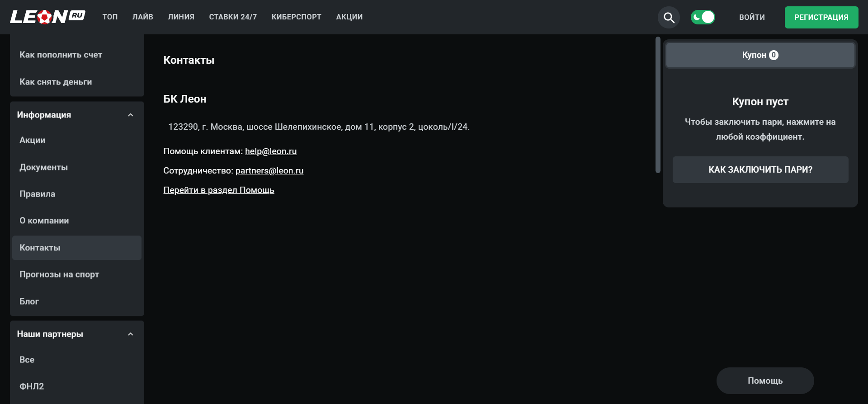Open Документы in the sidebar
Screen dimensions: 868x404
point(77,167)
